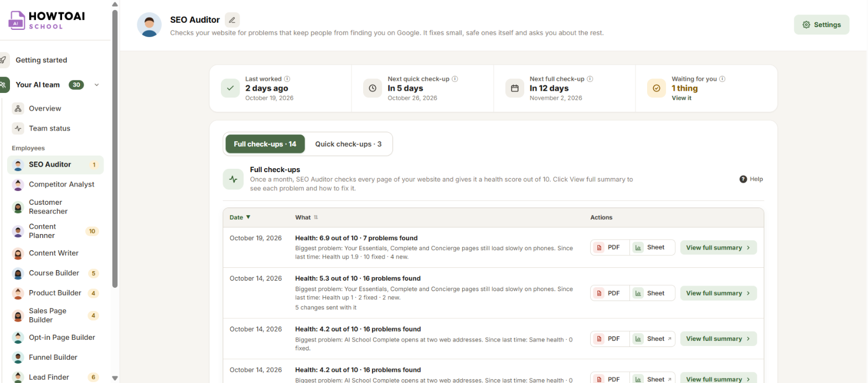Click the sidebar vertical scrollbar thumb

(x=115, y=148)
